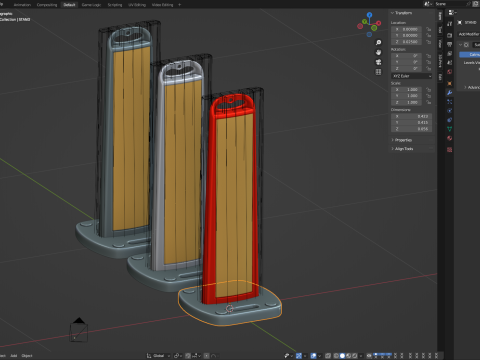This screenshot has height=360, width=480.
Task: Open the Game Logic workspace tab
Action: (91, 5)
